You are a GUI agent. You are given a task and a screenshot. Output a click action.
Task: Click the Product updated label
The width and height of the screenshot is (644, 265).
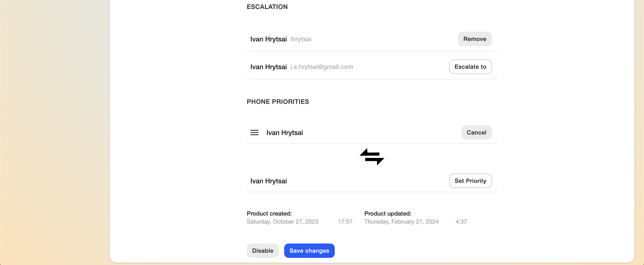(388, 214)
